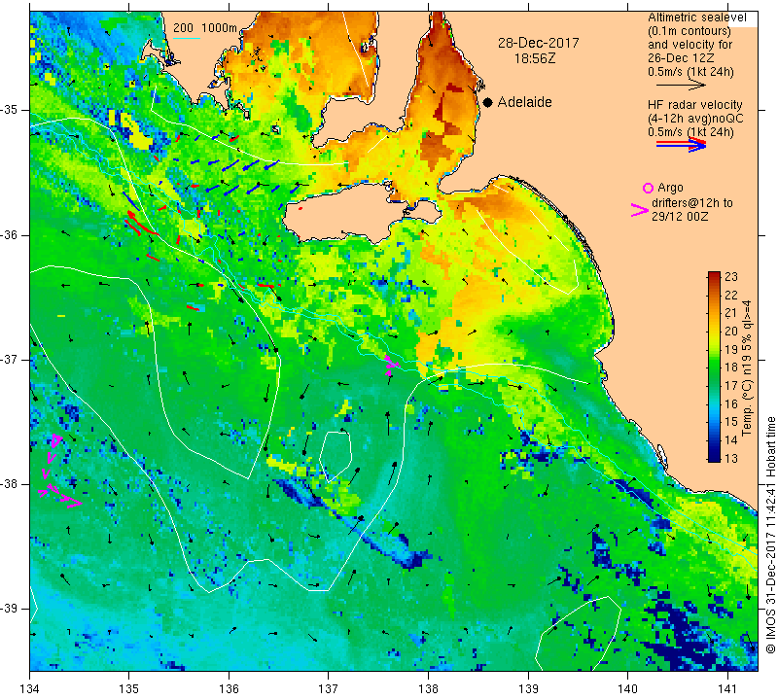Click the '23' colorbar tick label
This screenshot has width=778, height=700.
731,277
